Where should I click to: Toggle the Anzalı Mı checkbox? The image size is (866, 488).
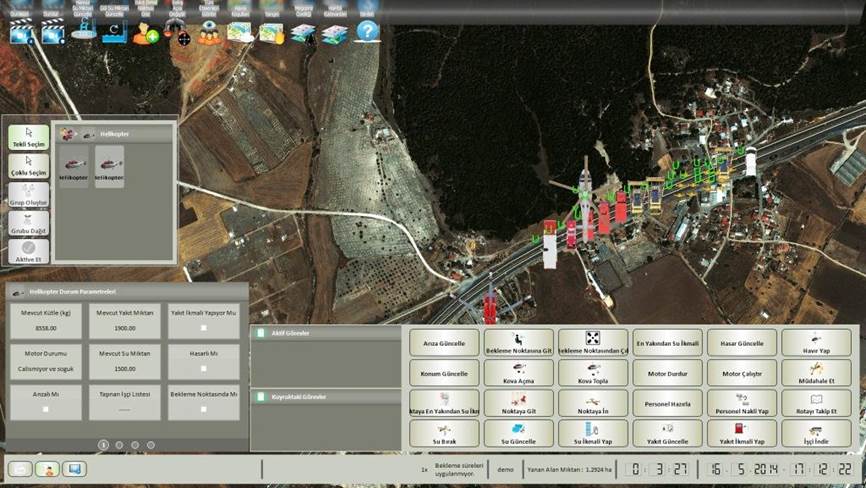pos(46,410)
